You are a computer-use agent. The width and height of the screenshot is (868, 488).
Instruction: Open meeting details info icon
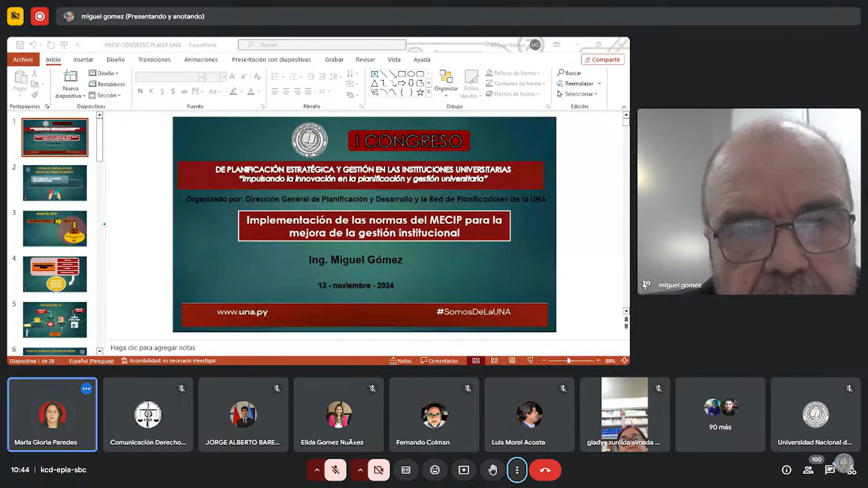(x=787, y=470)
